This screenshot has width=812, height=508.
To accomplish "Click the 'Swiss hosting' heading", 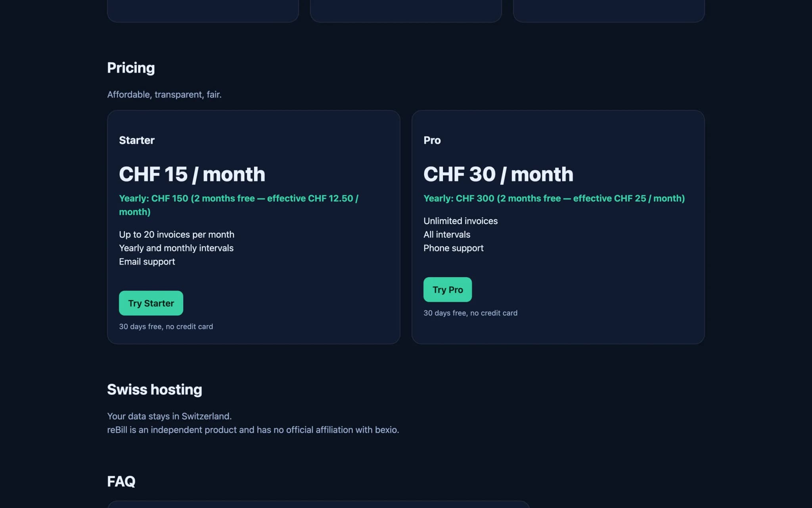I will [155, 390].
